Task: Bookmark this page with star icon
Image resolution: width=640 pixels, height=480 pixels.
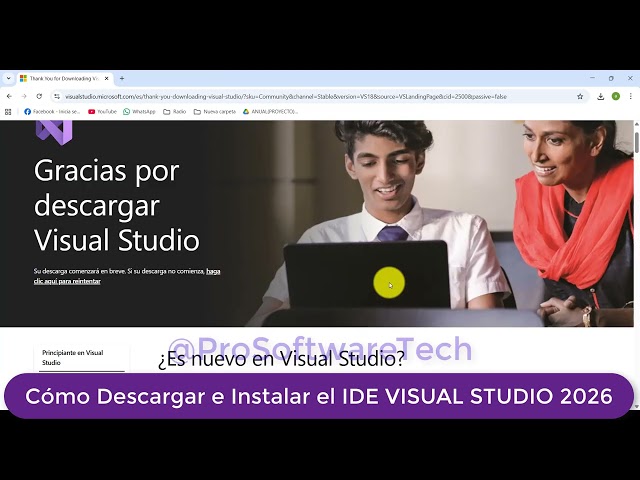Action: pos(580,96)
